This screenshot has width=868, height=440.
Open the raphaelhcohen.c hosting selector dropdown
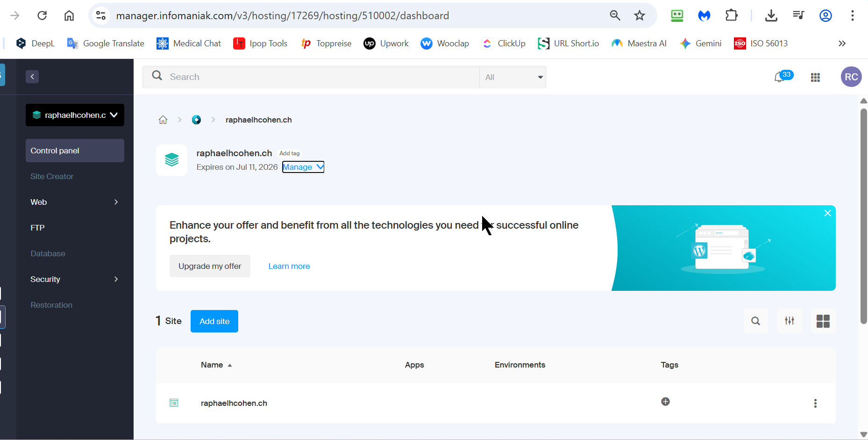75,115
